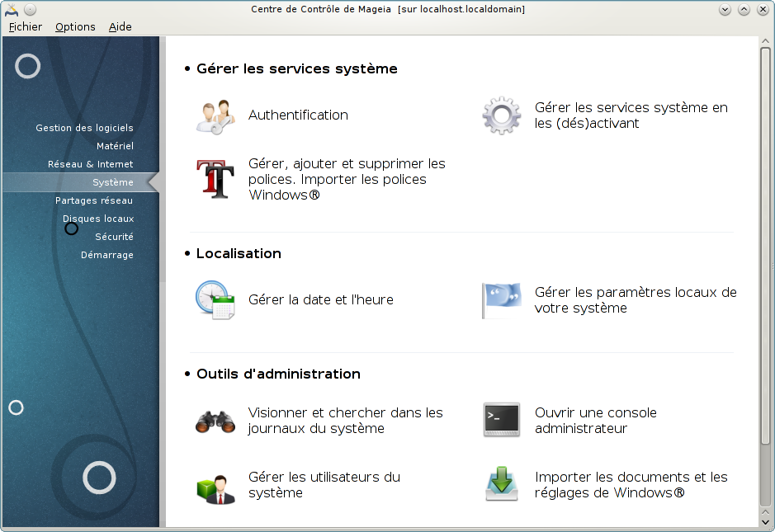
Task: Click the vertical scrollbar thumb
Action: pyautogui.click(x=765, y=246)
